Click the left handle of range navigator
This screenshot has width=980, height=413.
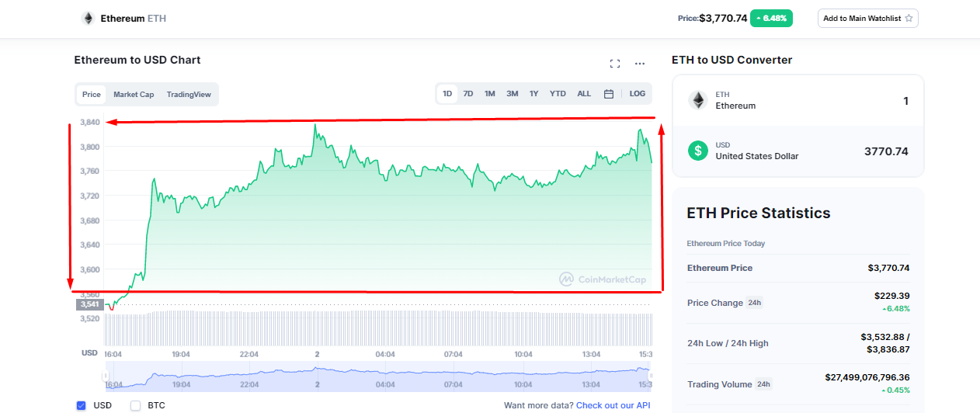pos(105,377)
